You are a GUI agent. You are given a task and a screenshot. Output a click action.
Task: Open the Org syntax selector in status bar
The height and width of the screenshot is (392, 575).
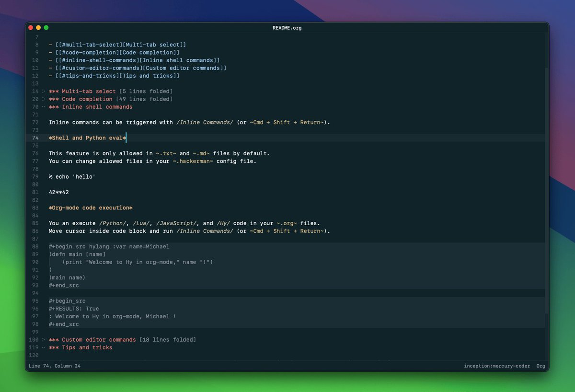(540, 366)
